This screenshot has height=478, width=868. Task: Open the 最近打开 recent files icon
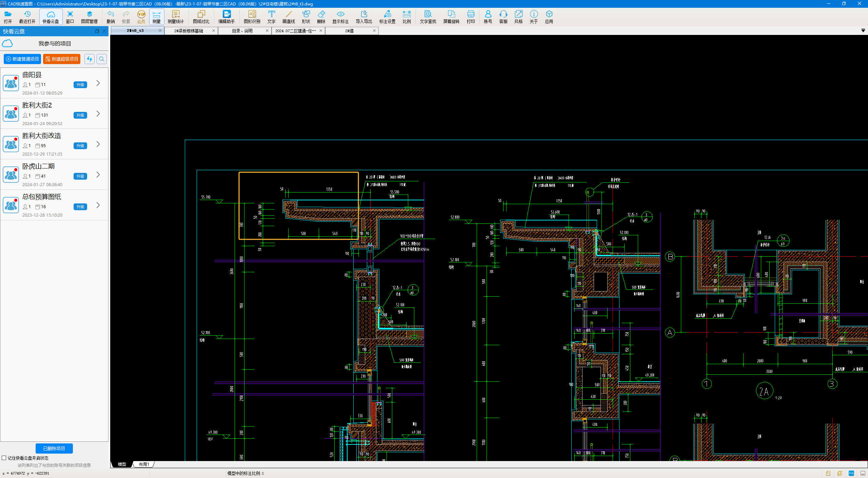27,17
